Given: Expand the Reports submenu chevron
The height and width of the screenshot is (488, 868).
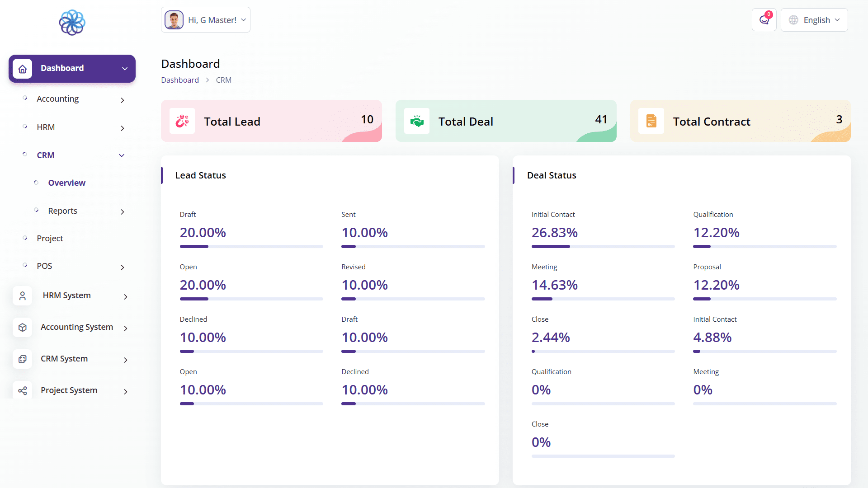Looking at the screenshot, I should point(122,212).
